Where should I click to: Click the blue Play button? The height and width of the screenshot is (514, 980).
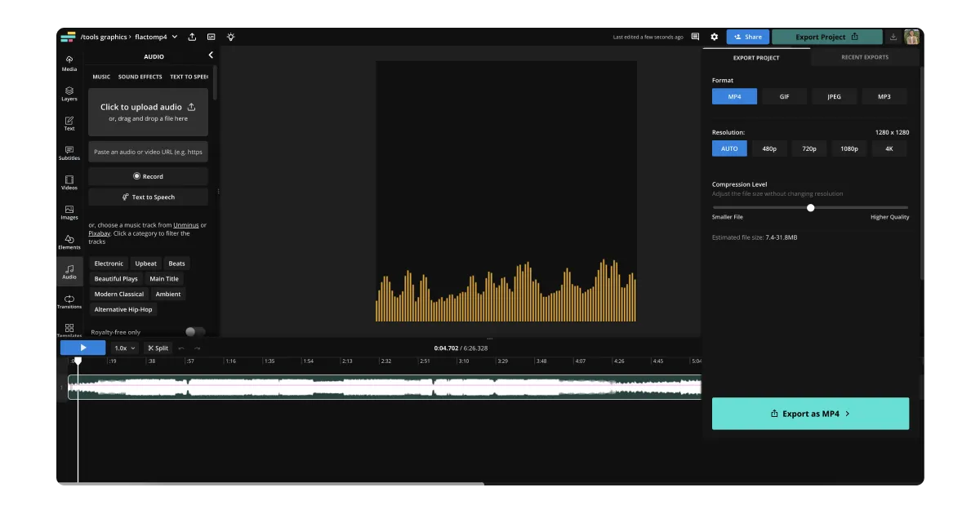[83, 348]
